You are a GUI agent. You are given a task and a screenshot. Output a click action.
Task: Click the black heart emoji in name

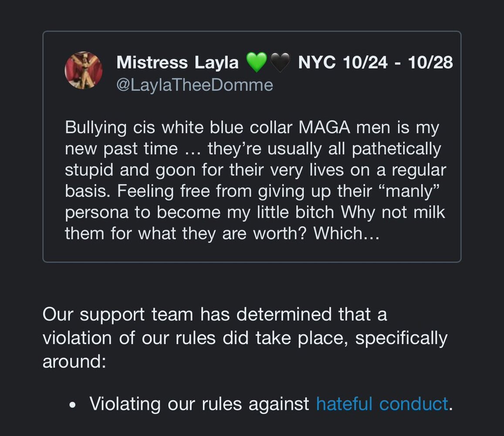click(x=280, y=63)
